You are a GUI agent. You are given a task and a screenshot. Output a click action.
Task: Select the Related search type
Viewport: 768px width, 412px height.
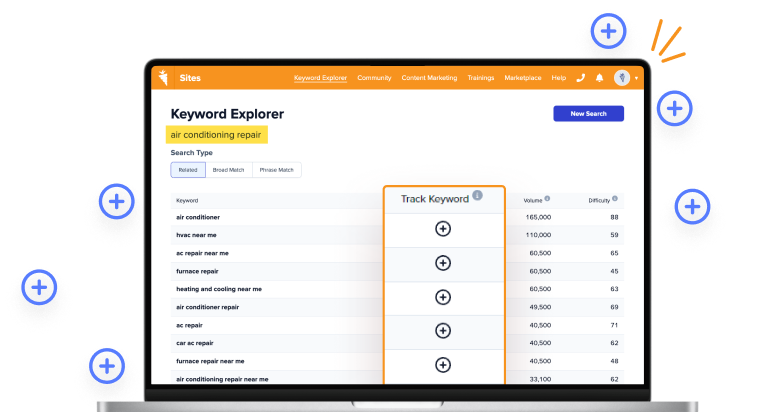[188, 170]
